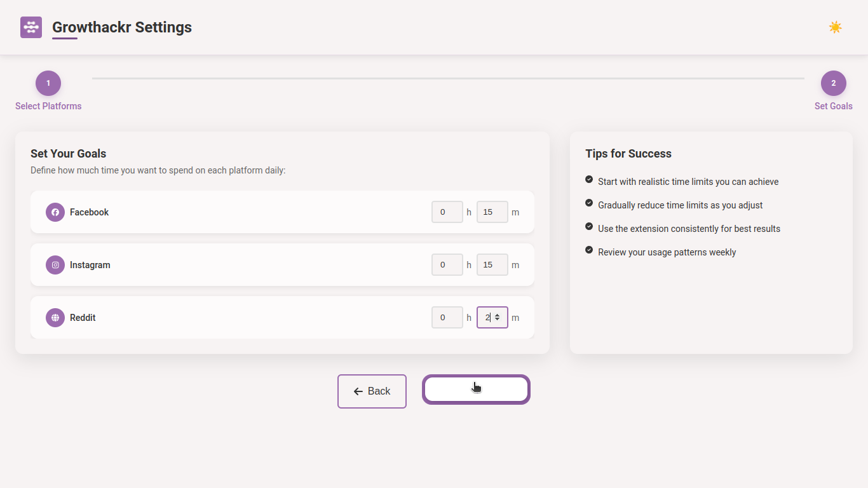Click the highlighted confirm button beside Back
The width and height of the screenshot is (868, 488).
[476, 389]
